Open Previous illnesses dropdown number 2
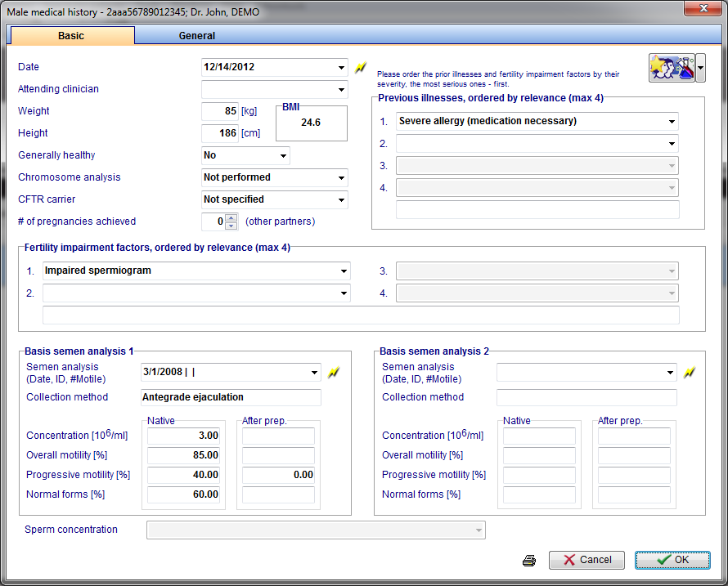The width and height of the screenshot is (728, 586). click(672, 143)
